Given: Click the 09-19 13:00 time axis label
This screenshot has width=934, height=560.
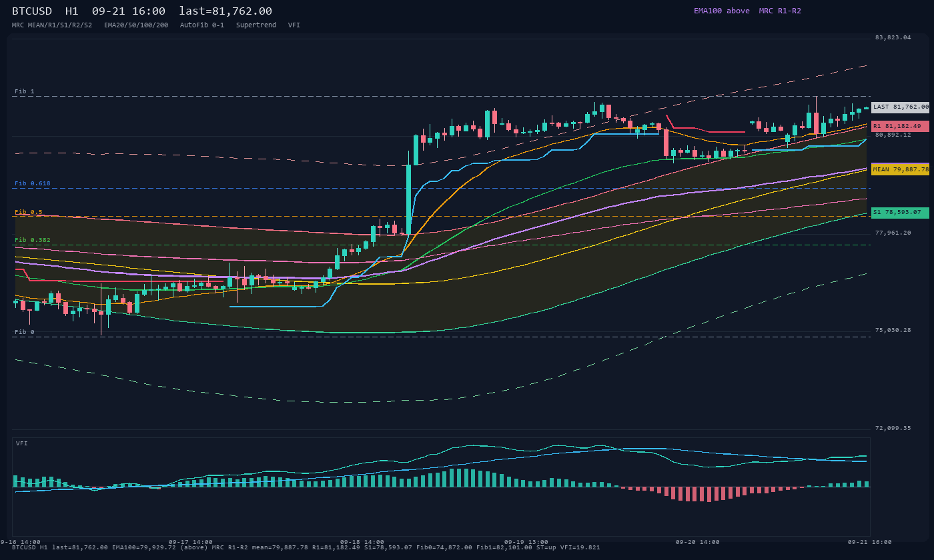Looking at the screenshot, I should coord(526,542).
